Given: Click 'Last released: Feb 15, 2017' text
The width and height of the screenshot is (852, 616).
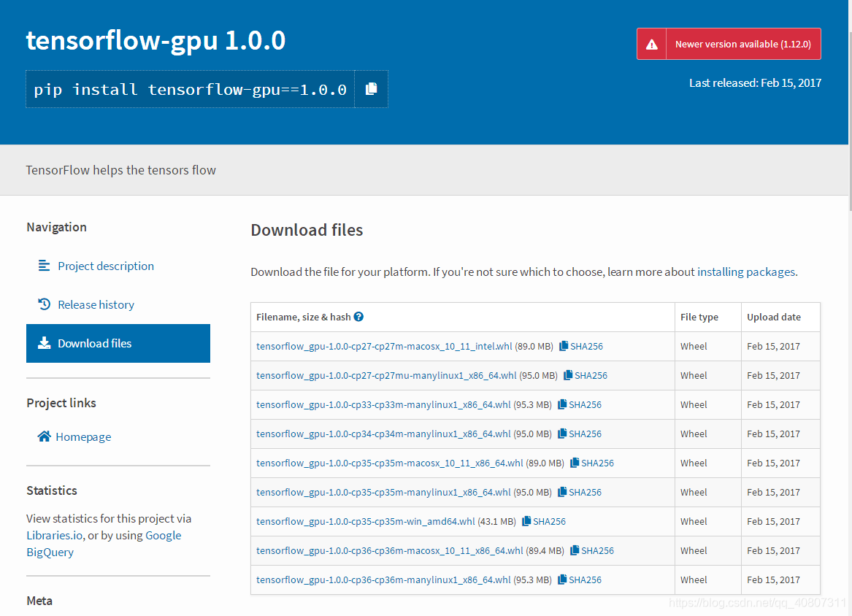Looking at the screenshot, I should point(756,82).
